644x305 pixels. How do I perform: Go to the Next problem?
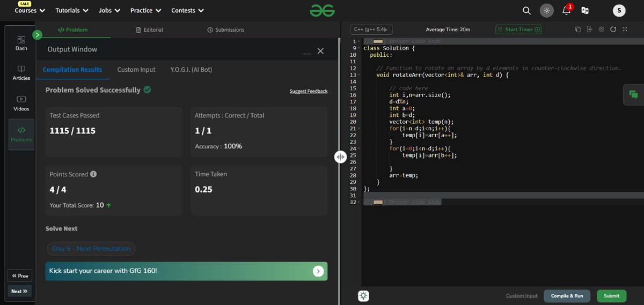[20, 291]
